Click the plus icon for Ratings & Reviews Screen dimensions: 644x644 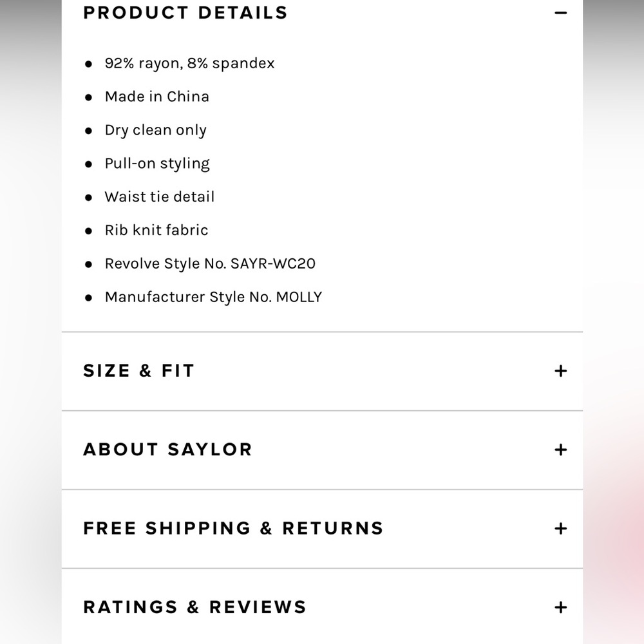(x=561, y=607)
